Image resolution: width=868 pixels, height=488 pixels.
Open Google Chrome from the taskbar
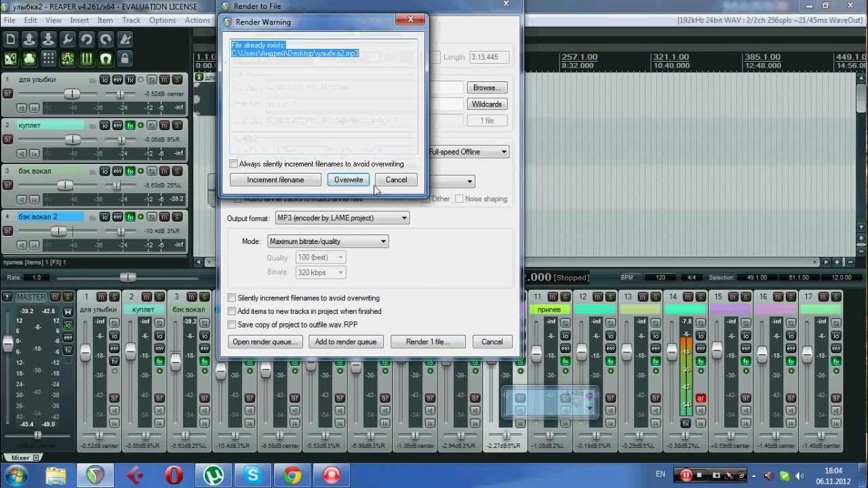[x=292, y=476]
